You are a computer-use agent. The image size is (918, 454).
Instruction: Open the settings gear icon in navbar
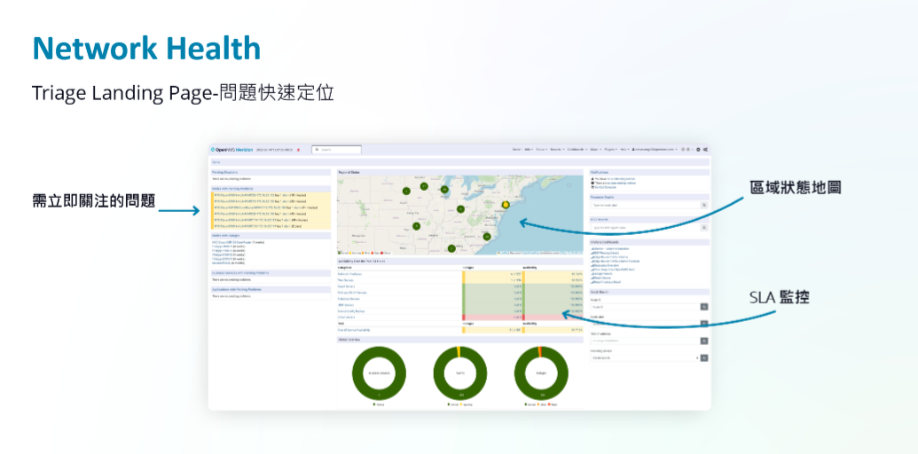[698, 149]
